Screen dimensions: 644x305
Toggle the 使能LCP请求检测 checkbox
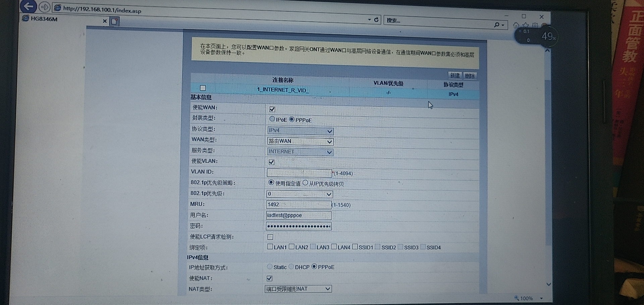tap(270, 237)
